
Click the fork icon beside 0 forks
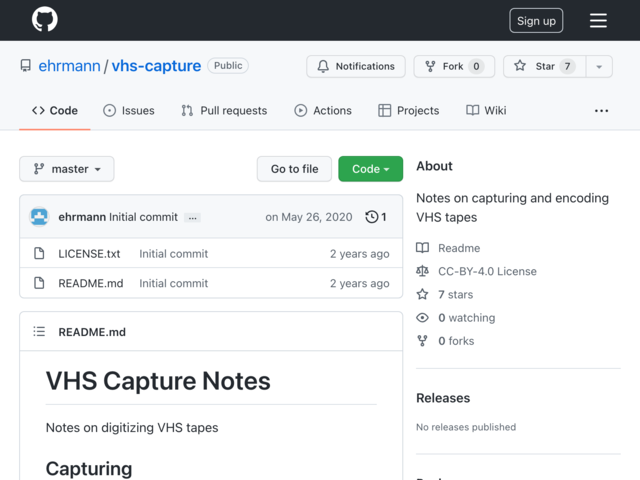[422, 341]
